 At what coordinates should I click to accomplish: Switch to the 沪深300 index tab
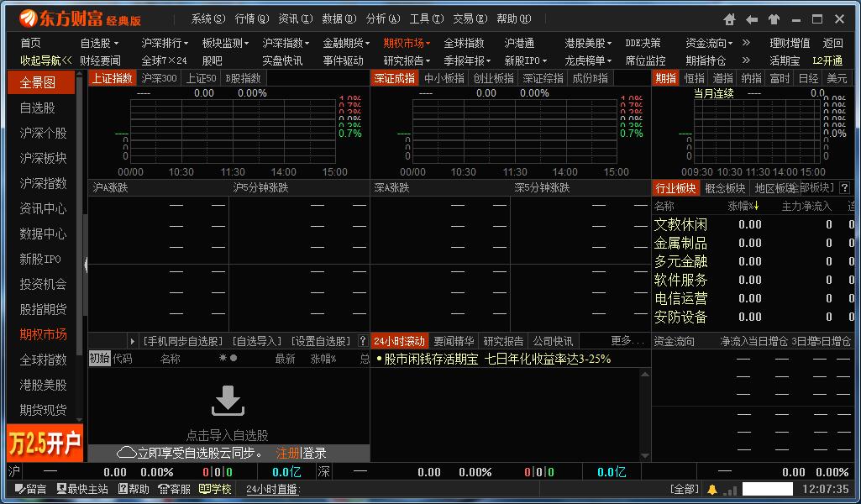pos(160,78)
